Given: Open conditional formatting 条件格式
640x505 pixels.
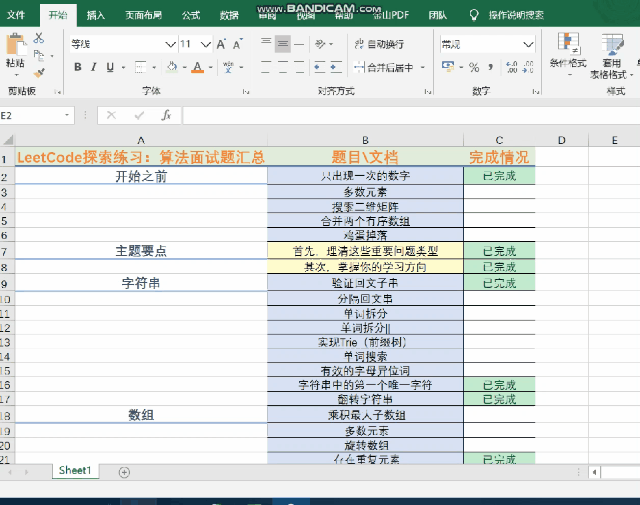Looking at the screenshot, I should point(568,55).
